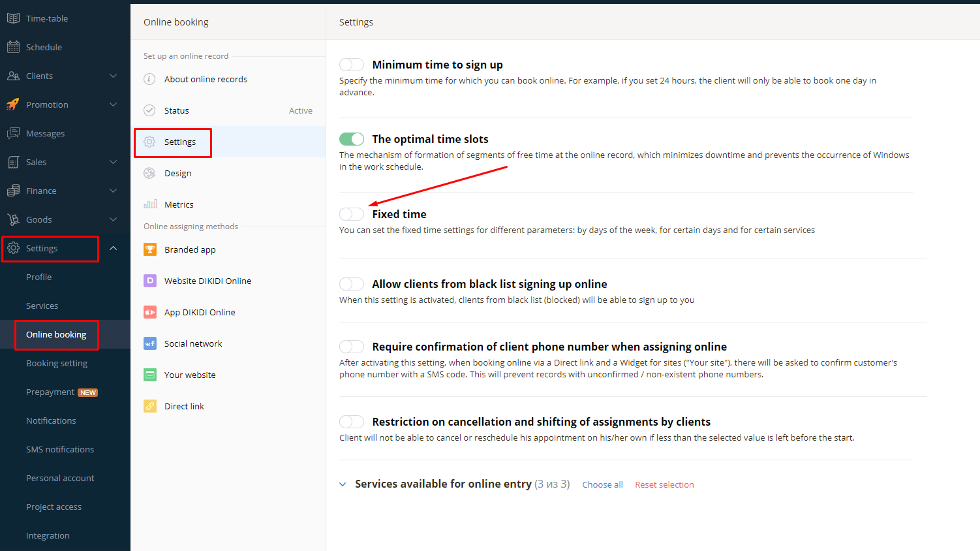
Task: Click the Design palette icon
Action: point(149,173)
